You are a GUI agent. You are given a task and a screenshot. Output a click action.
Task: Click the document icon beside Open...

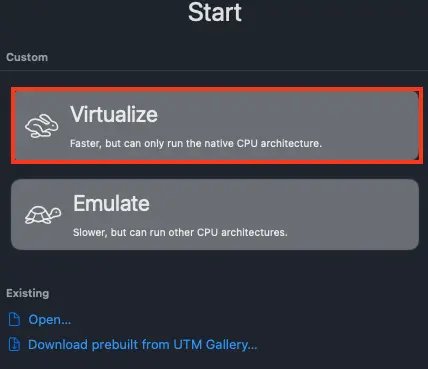click(14, 319)
